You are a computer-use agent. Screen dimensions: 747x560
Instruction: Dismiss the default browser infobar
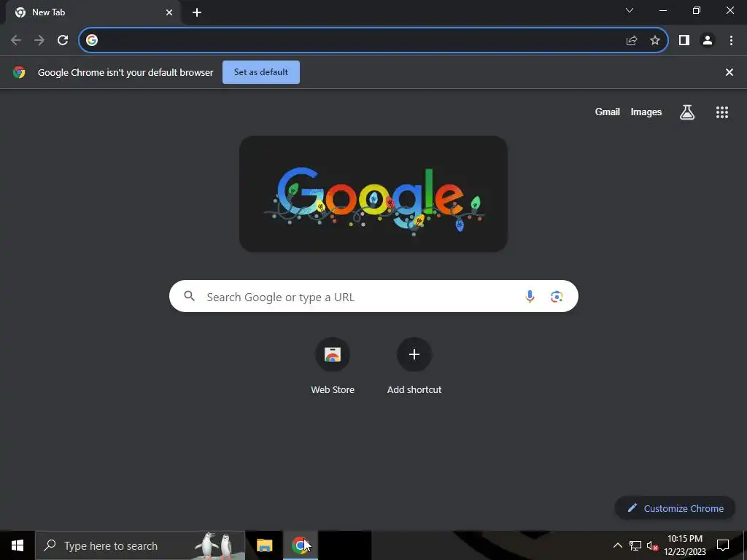point(729,72)
